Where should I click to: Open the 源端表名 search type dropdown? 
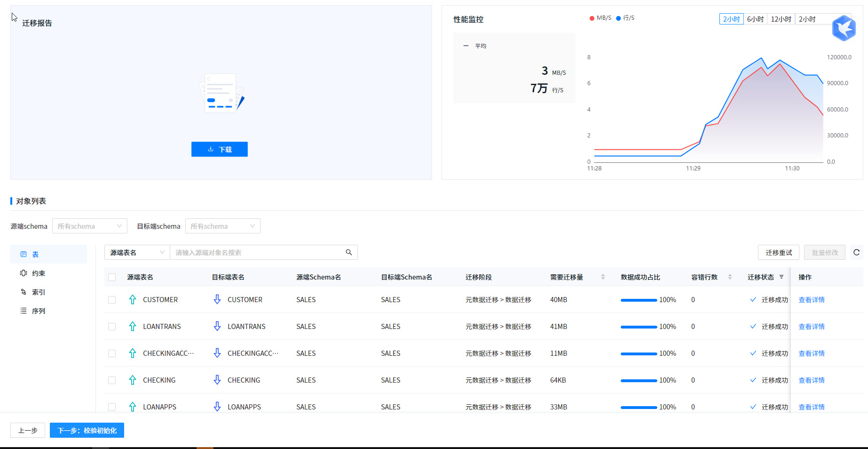pos(137,252)
